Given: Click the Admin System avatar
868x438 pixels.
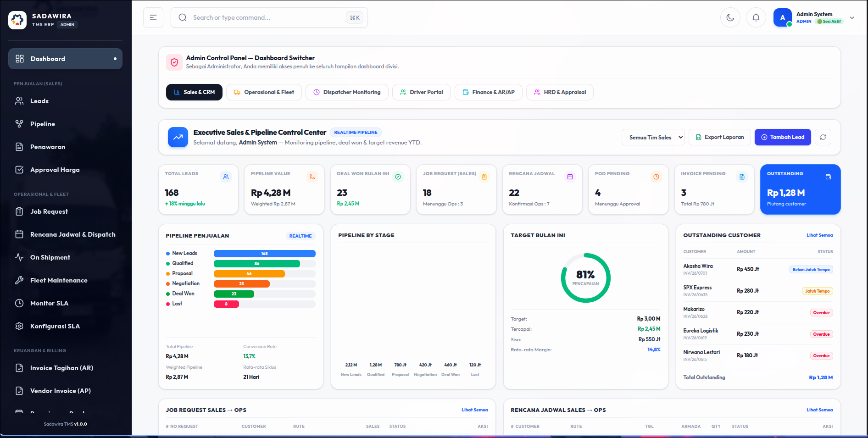Looking at the screenshot, I should click(783, 18).
